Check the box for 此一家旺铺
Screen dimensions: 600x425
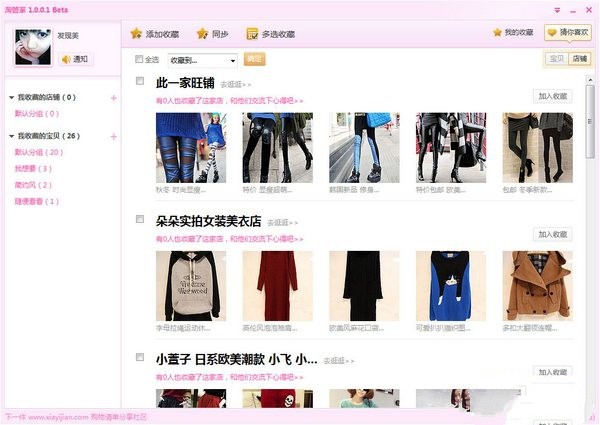pos(140,81)
